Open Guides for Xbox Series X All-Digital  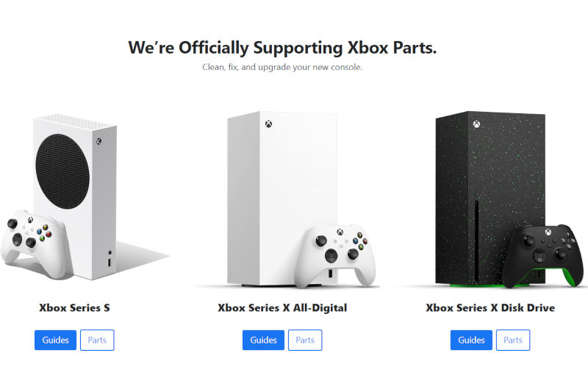tap(263, 340)
